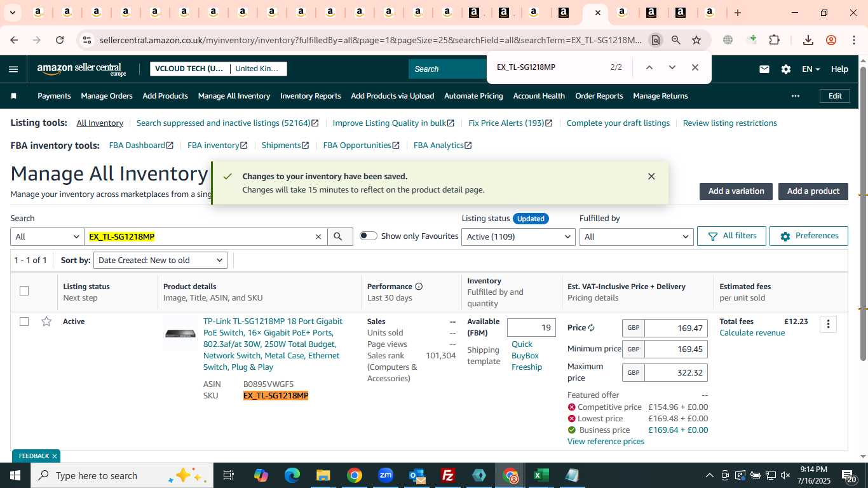
Task: Toggle Show only Favourites switch
Action: (369, 236)
